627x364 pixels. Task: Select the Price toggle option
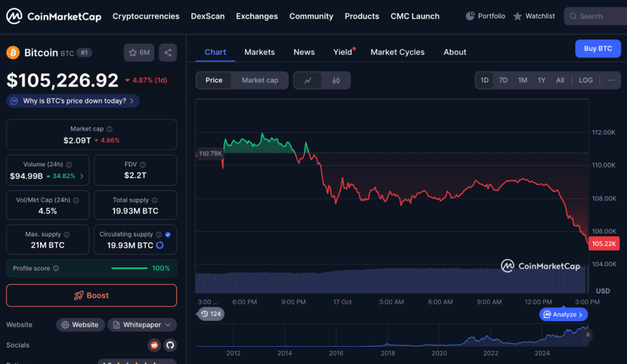coord(214,80)
